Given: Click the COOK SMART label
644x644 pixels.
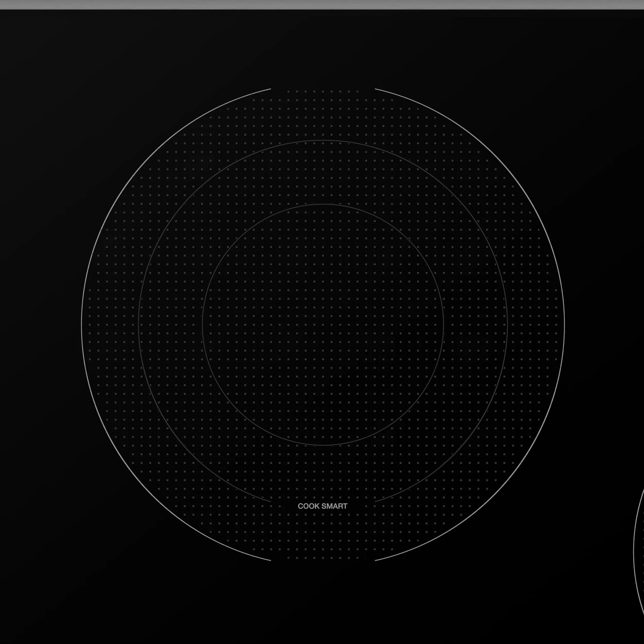Looking at the screenshot, I should (x=322, y=506).
